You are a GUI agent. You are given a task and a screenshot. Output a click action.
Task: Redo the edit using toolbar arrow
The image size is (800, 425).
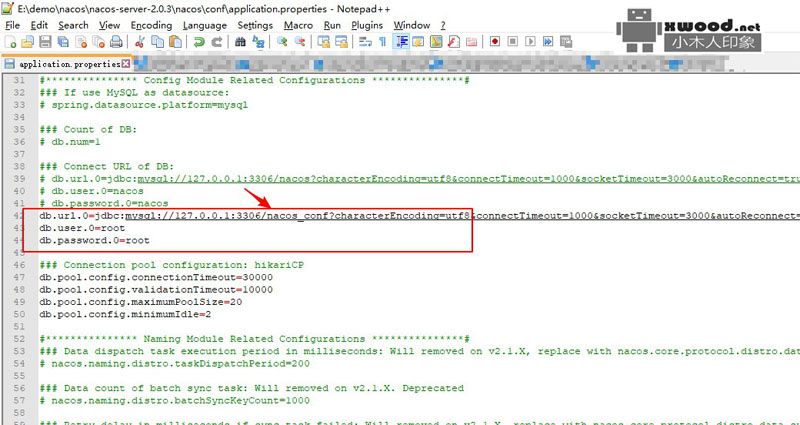pyautogui.click(x=216, y=42)
